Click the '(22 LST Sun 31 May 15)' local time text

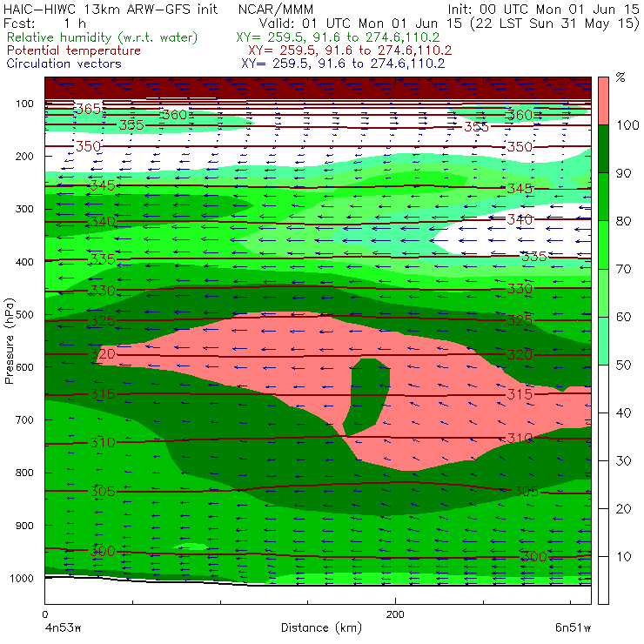click(554, 23)
